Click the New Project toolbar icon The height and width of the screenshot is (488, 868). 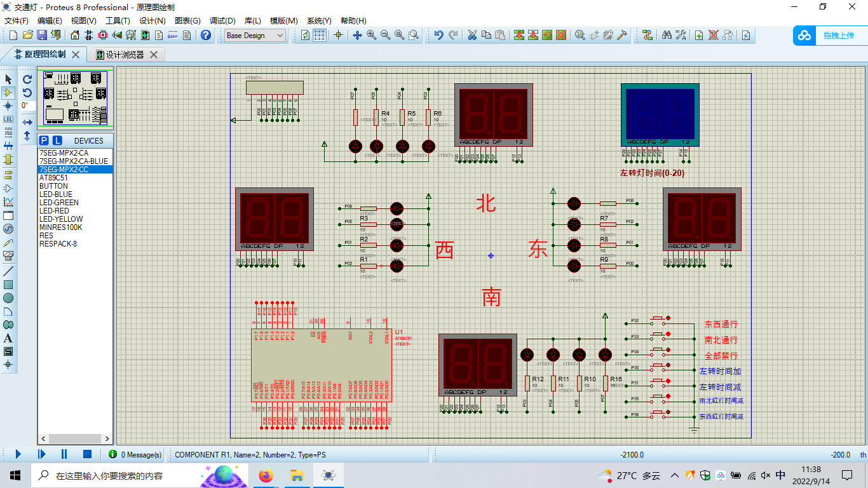coord(13,35)
